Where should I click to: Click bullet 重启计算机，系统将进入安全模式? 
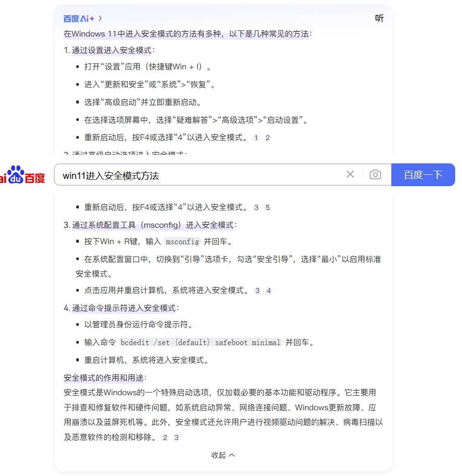click(x=147, y=361)
